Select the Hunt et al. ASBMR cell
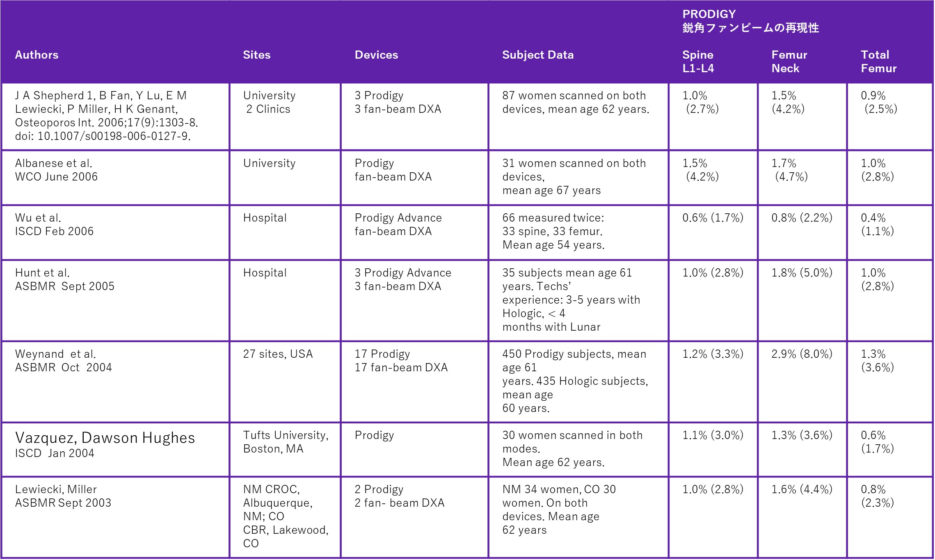This screenshot has height=560, width=935. [64, 279]
